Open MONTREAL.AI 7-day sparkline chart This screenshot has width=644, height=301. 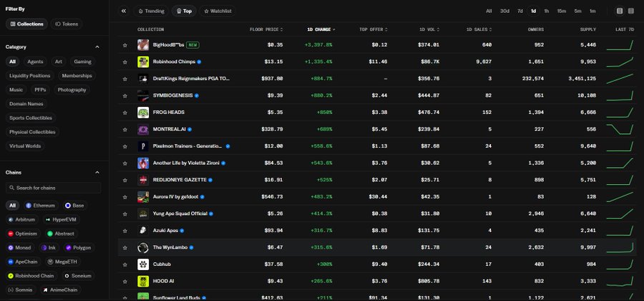coord(620,129)
